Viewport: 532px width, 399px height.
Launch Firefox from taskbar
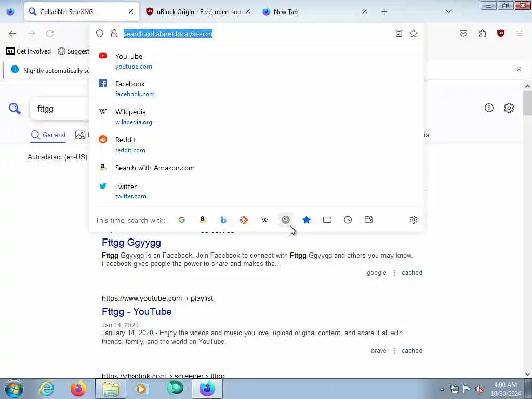click(78, 389)
